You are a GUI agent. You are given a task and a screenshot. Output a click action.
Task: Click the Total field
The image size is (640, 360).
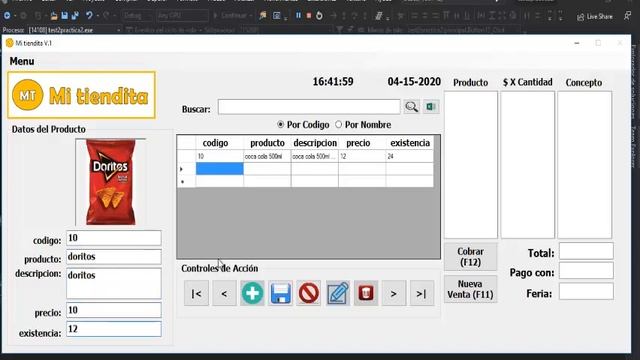click(586, 251)
